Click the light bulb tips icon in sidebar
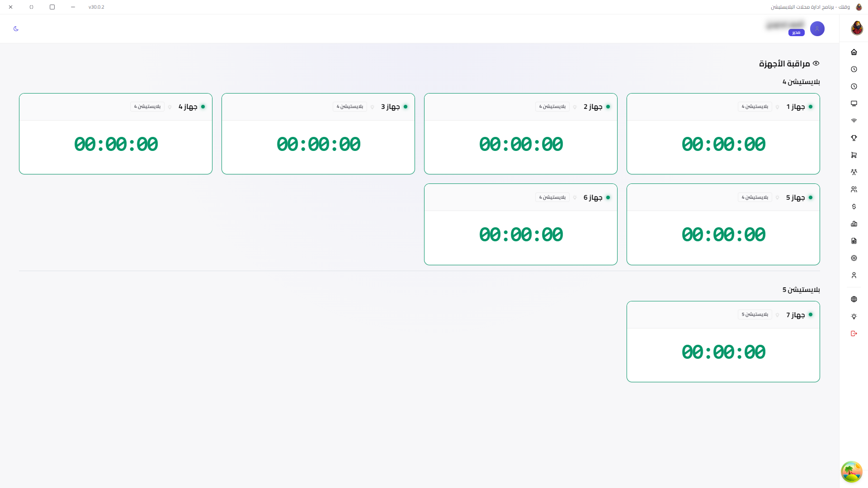 [x=854, y=316]
